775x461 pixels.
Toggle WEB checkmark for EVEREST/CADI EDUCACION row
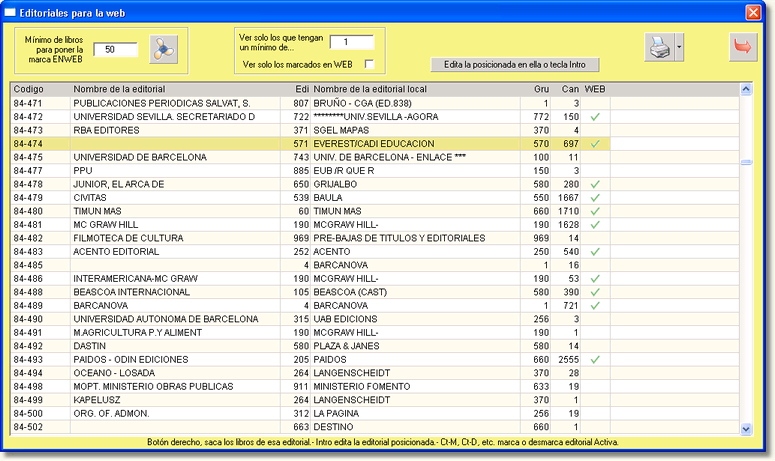tap(595, 144)
